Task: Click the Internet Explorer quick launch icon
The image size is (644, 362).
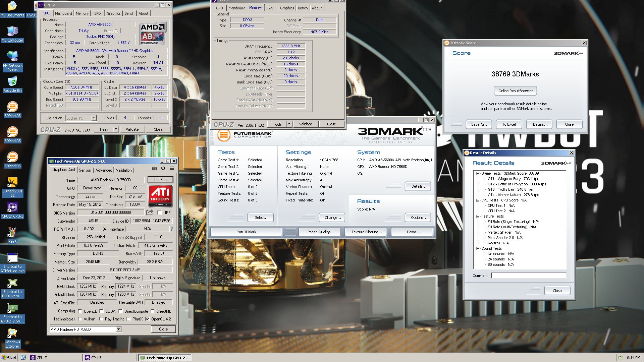Action: [23, 358]
